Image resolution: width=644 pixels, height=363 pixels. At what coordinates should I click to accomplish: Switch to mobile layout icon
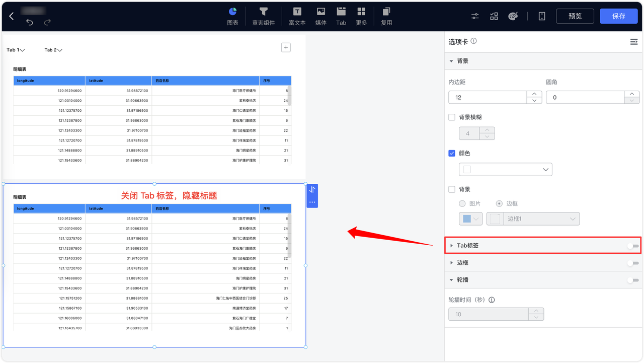tap(542, 16)
